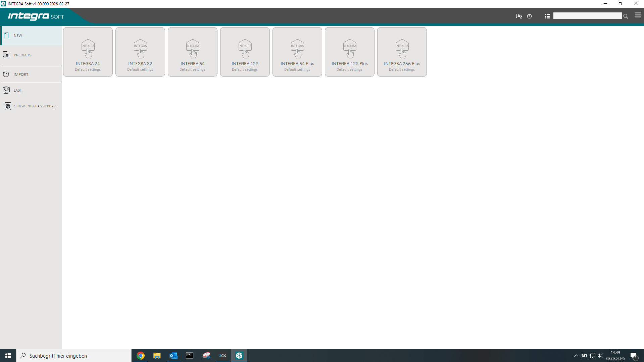Viewport: 644px width, 362px height.
Task: Select the INTEGRA 64 Plus tile
Action: tap(297, 52)
